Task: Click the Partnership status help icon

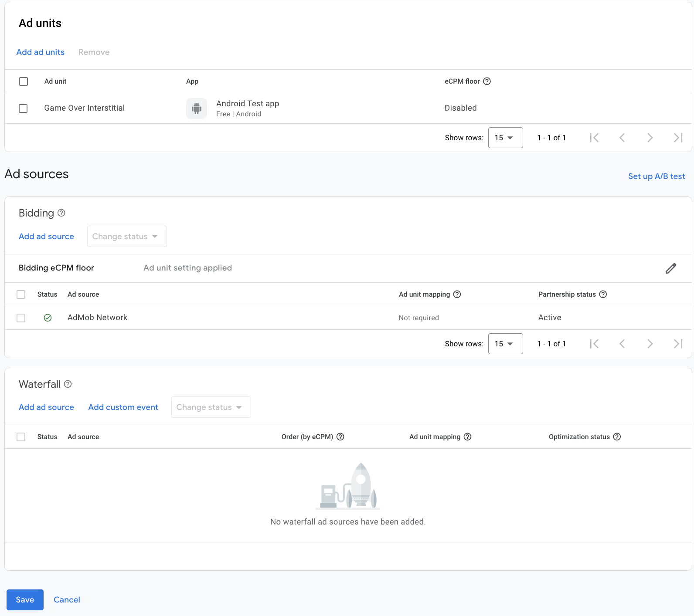Action: [603, 294]
